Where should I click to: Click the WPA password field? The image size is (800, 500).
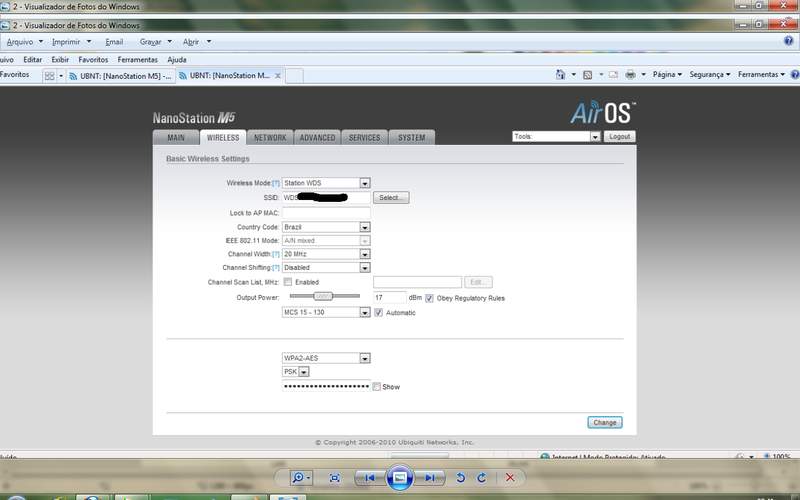(x=326, y=386)
